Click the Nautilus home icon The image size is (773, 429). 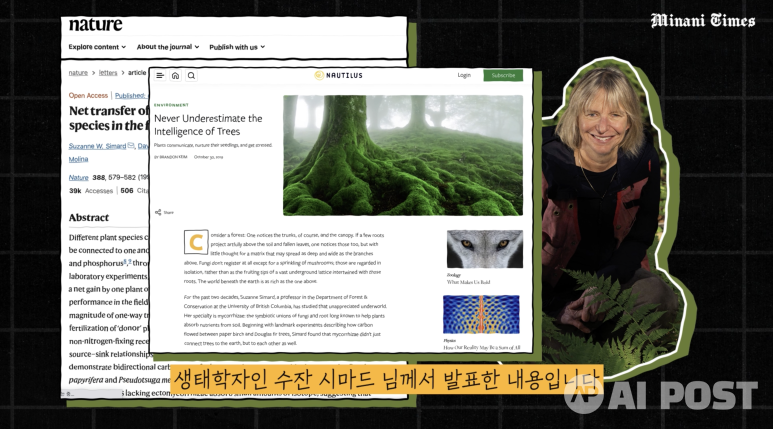[176, 75]
